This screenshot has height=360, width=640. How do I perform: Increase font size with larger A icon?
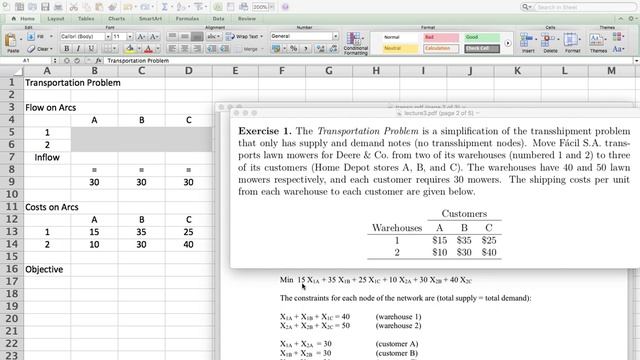pyautogui.click(x=141, y=37)
